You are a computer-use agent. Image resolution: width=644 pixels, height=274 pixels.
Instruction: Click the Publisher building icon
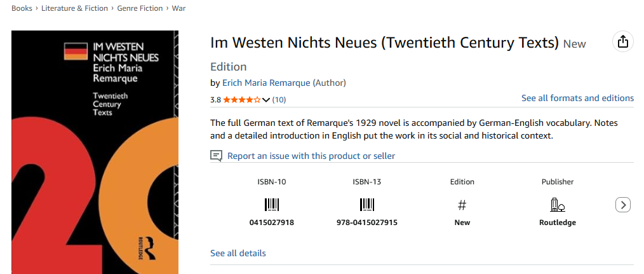pyautogui.click(x=557, y=205)
